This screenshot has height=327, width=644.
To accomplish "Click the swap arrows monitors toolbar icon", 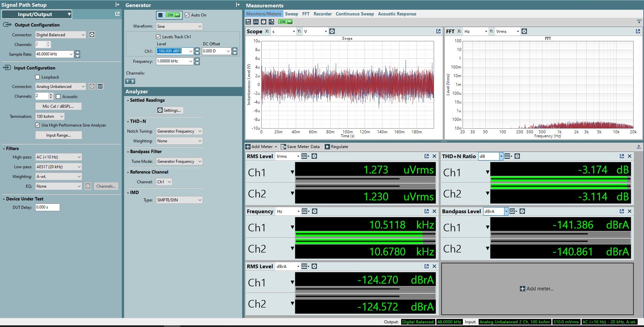I will (248, 22).
